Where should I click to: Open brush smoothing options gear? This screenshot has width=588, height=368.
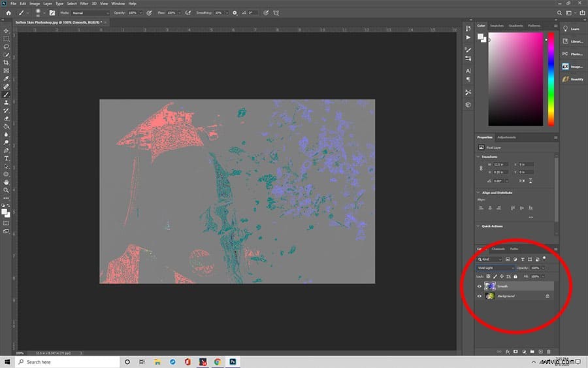(x=235, y=13)
